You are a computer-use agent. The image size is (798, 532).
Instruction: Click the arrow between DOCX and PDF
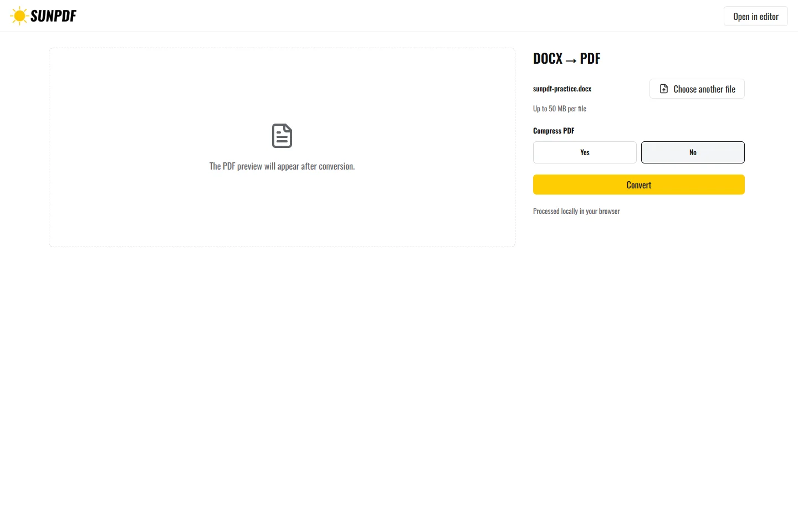pyautogui.click(x=571, y=60)
